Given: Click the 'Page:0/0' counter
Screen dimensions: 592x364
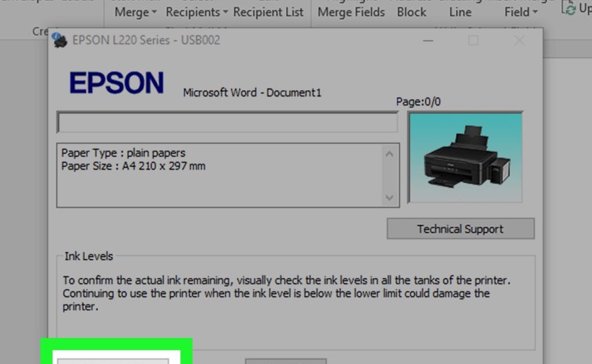Looking at the screenshot, I should click(x=418, y=102).
